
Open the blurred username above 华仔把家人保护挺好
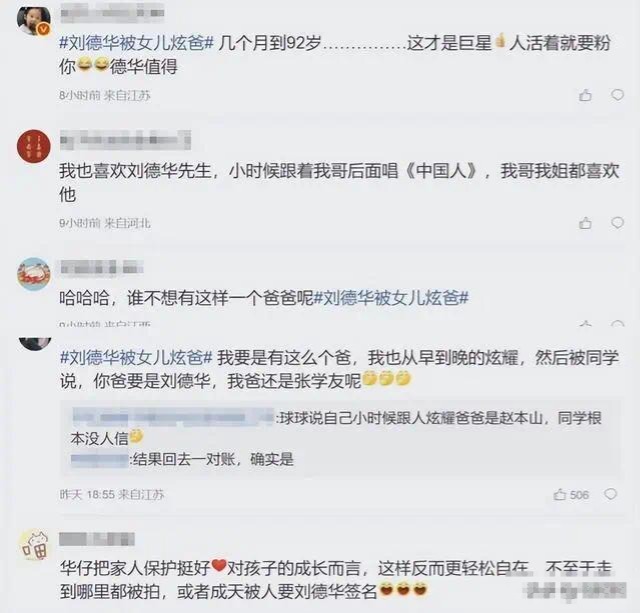pos(97,539)
